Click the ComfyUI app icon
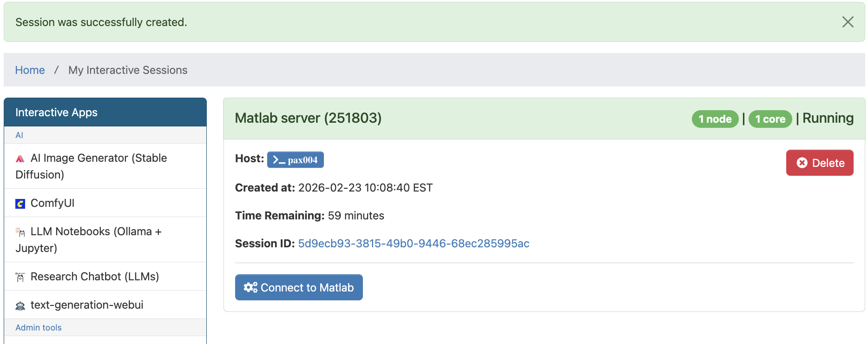The height and width of the screenshot is (344, 868). click(x=20, y=204)
